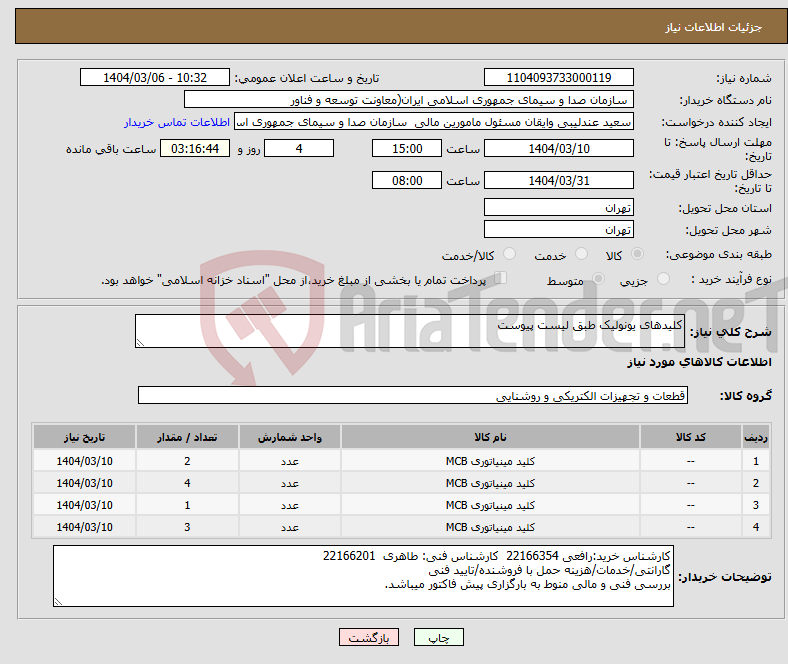Select the کالا radio button
788x664 pixels.
click(x=637, y=254)
